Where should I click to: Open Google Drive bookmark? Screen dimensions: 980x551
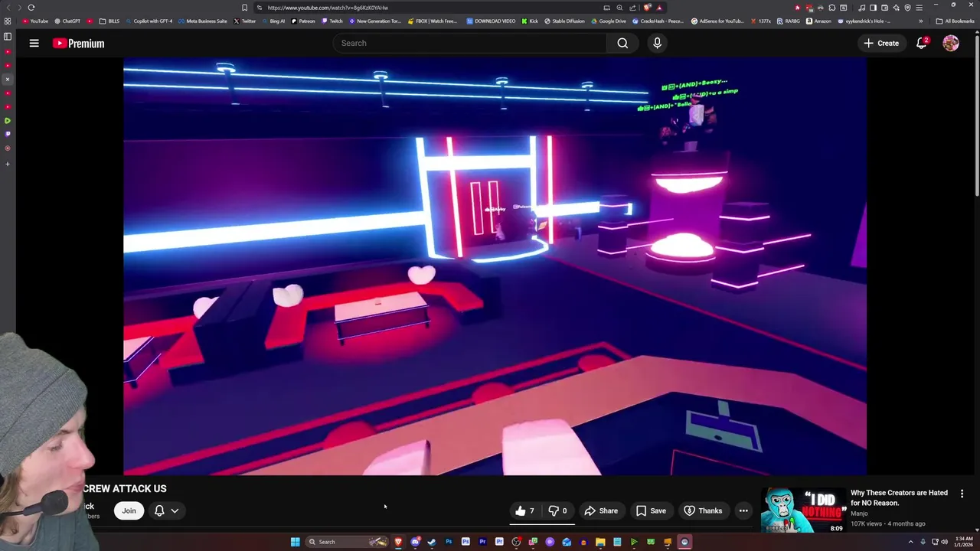tap(608, 21)
